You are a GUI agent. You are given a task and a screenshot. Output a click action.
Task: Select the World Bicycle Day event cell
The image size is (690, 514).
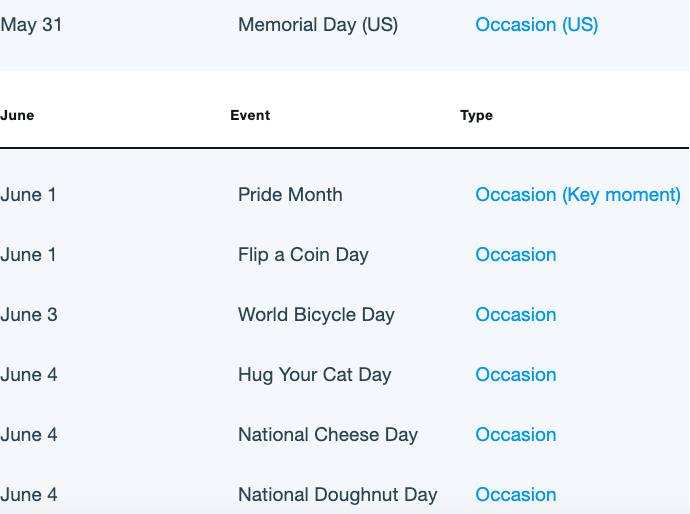click(316, 315)
